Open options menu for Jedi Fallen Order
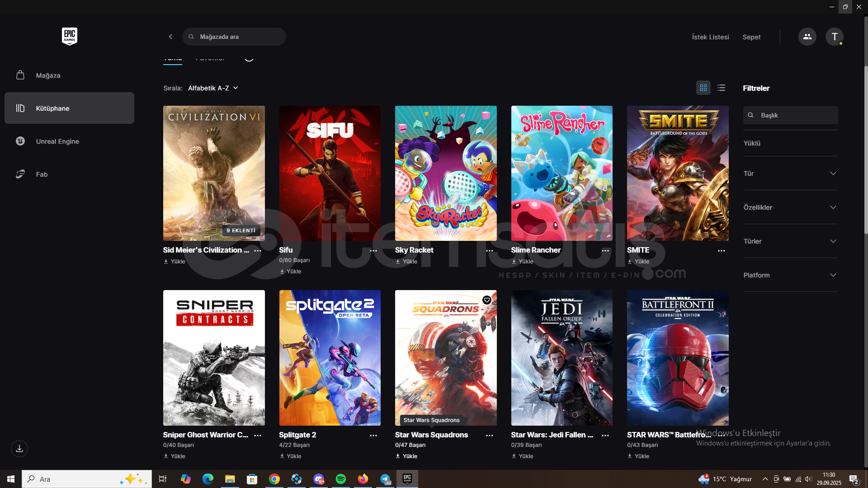 tap(605, 436)
